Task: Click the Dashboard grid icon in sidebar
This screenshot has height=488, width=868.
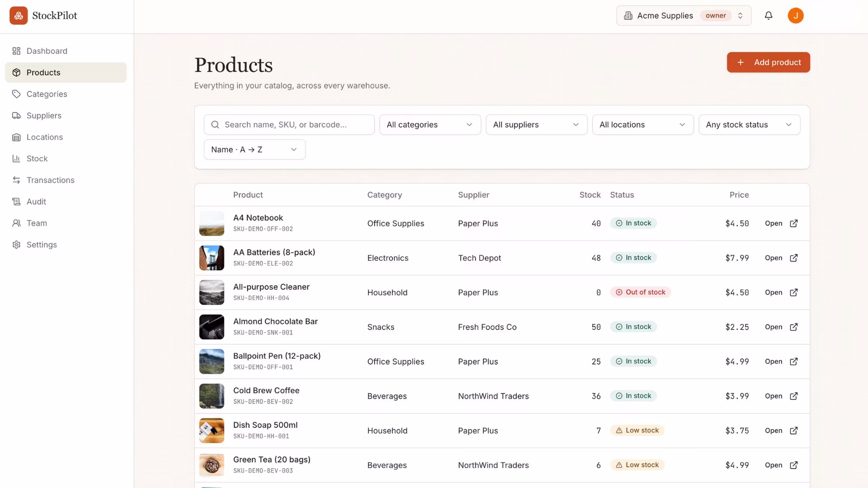Action: click(x=16, y=51)
